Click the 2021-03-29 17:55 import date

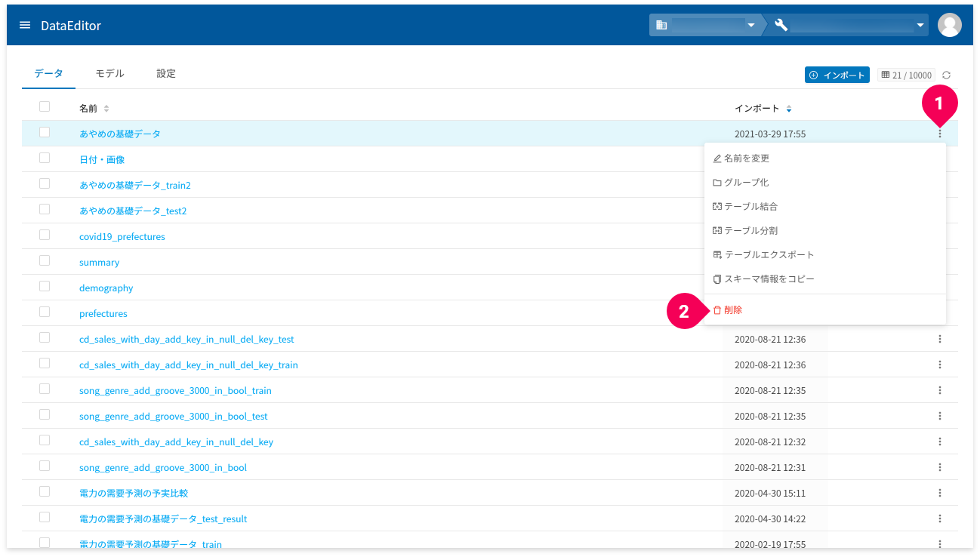[x=770, y=134]
